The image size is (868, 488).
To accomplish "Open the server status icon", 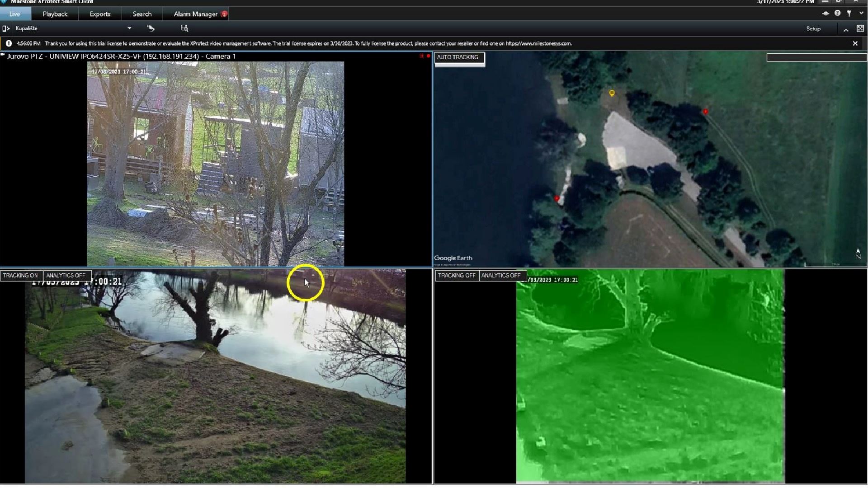I will (x=826, y=14).
